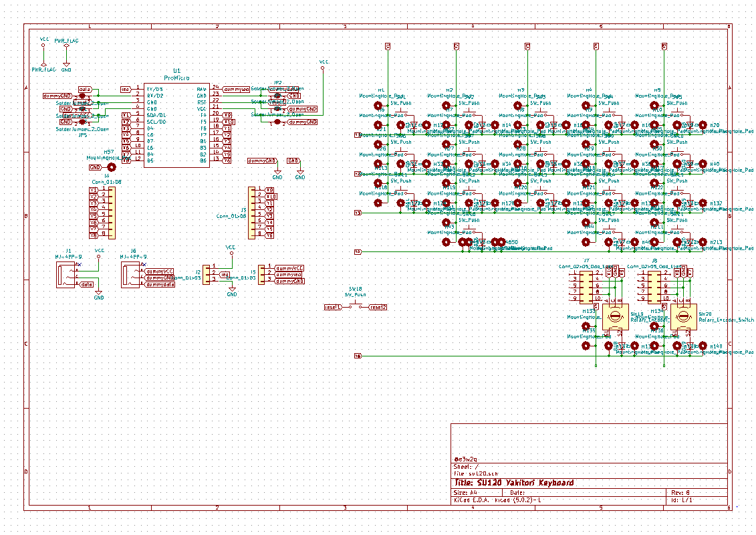
Task: Select the 'dummydata' label on J6
Action: pyautogui.click(x=160, y=285)
